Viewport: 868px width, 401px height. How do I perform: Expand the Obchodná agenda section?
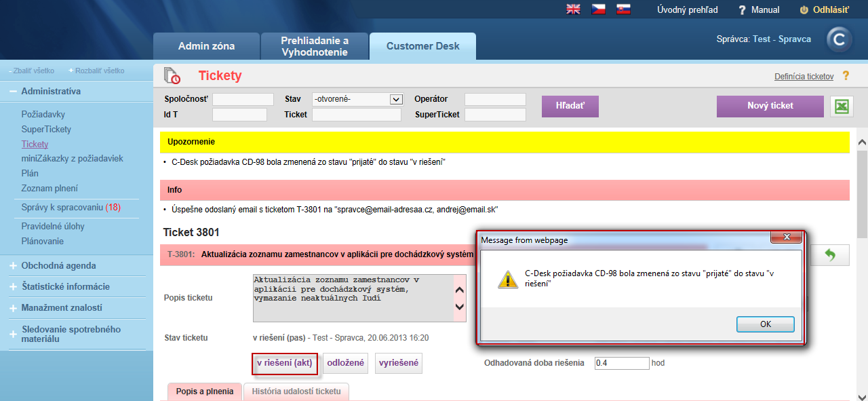[13, 266]
